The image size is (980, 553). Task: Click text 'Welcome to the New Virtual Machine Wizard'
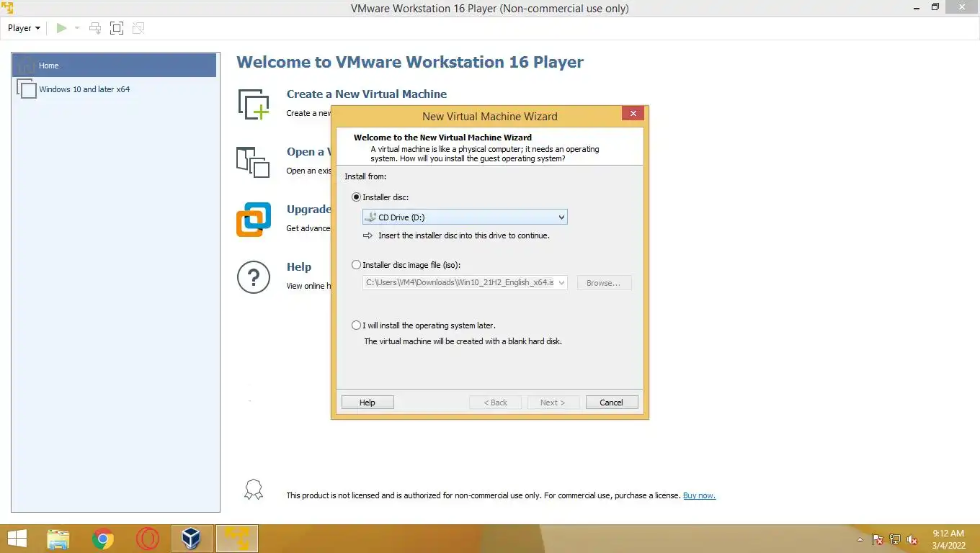442,138
